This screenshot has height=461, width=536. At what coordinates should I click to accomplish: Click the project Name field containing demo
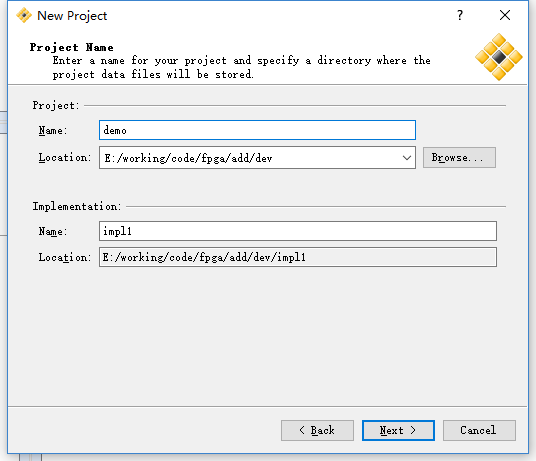coord(257,130)
